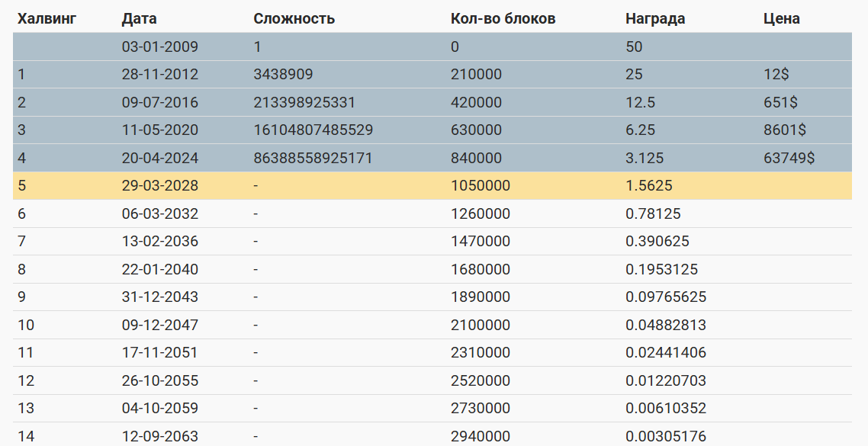Select the Сложность column header
Screen dimensions: 868x446
[x=294, y=18]
